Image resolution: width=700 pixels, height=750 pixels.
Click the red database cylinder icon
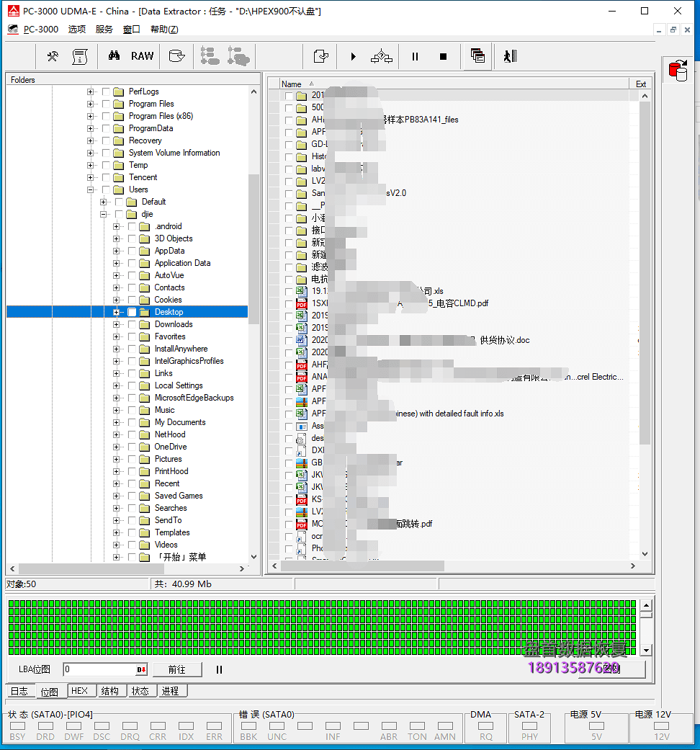coord(678,71)
